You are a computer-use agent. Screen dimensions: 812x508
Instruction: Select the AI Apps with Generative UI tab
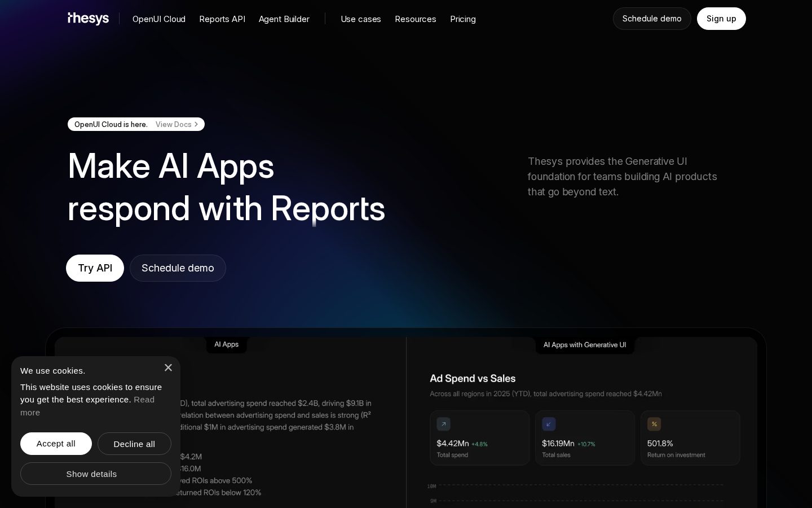point(585,345)
